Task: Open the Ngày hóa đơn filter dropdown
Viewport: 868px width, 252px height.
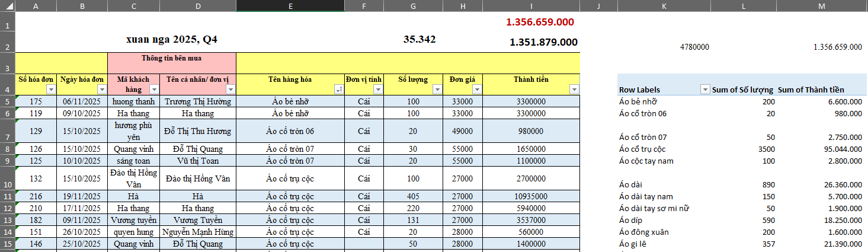Action: (102, 90)
